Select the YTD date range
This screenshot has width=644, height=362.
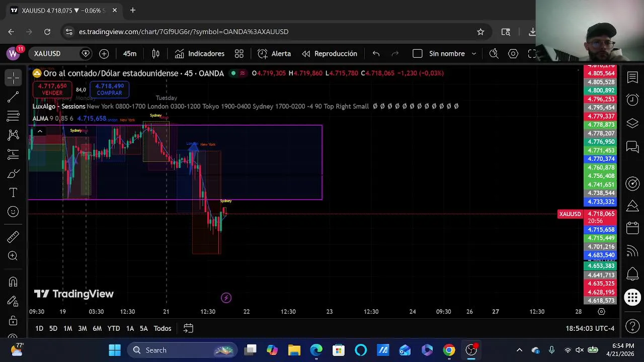pyautogui.click(x=114, y=328)
